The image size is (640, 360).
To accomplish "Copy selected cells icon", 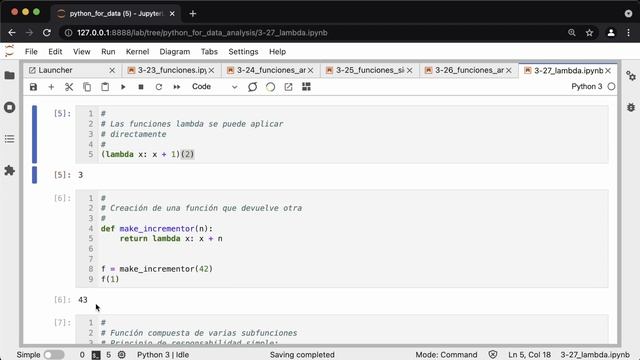I will 87,87.
